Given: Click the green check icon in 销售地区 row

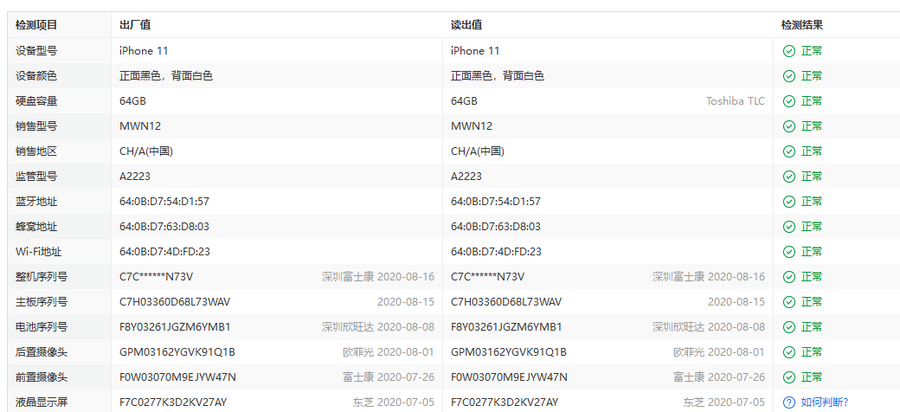Looking at the screenshot, I should click(x=789, y=151).
